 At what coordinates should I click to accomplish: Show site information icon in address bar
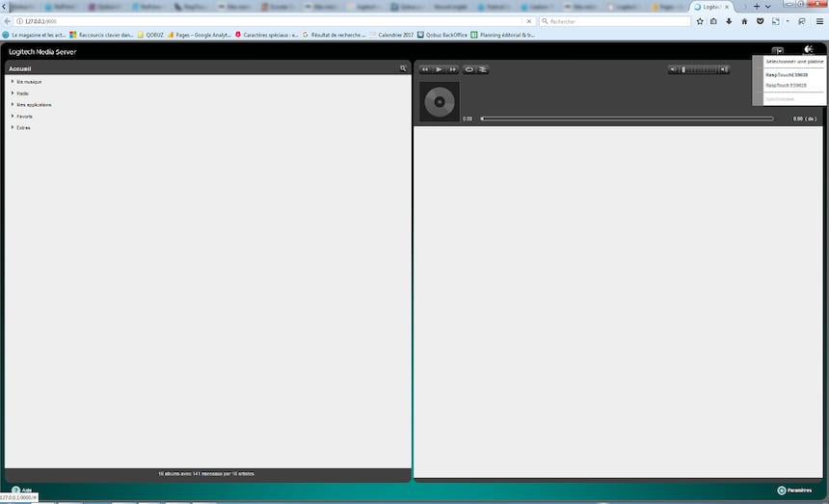pyautogui.click(x=19, y=21)
